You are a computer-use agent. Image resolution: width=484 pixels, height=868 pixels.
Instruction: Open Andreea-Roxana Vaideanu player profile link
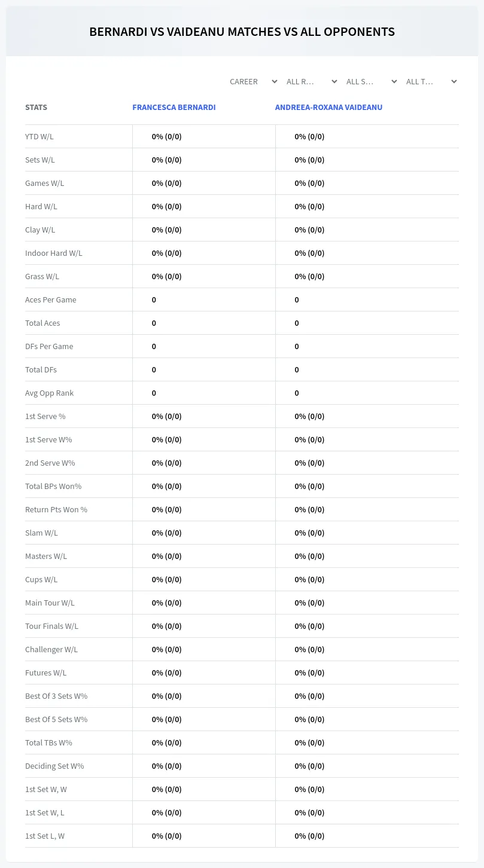pyautogui.click(x=328, y=108)
